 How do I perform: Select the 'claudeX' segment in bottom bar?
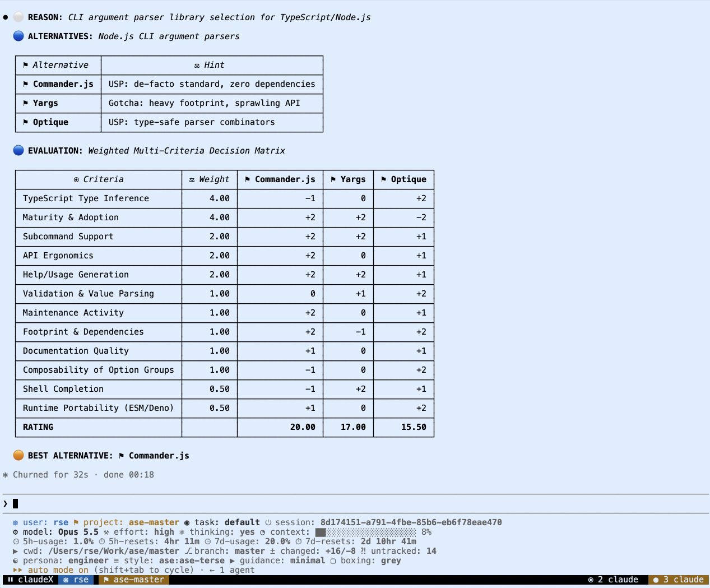30,580
